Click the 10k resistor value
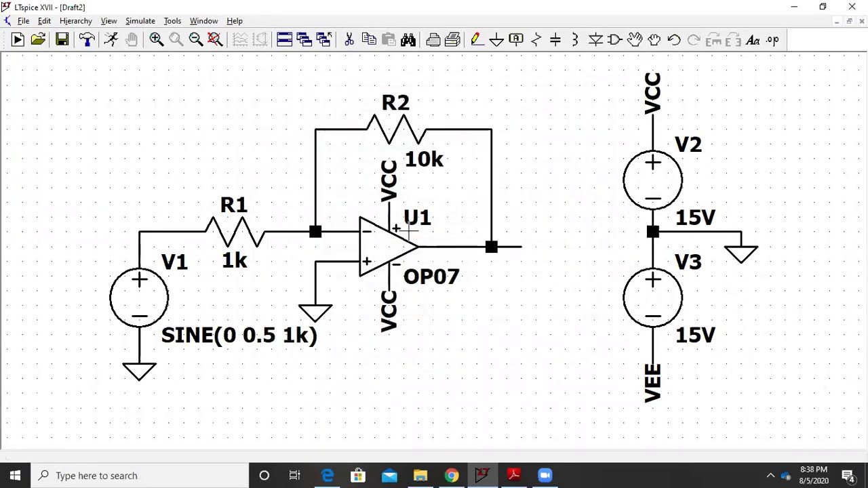Viewport: 868px width, 488px height. (424, 159)
